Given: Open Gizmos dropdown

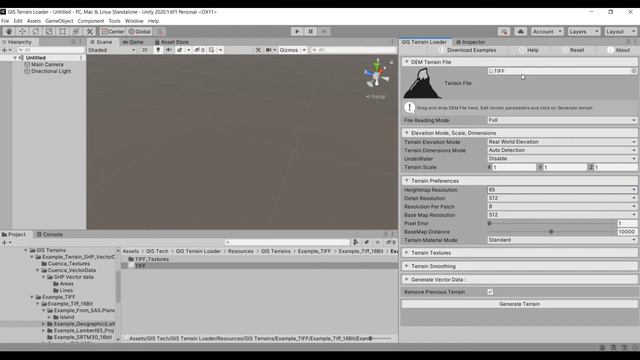Looking at the screenshot, I should click(292, 50).
